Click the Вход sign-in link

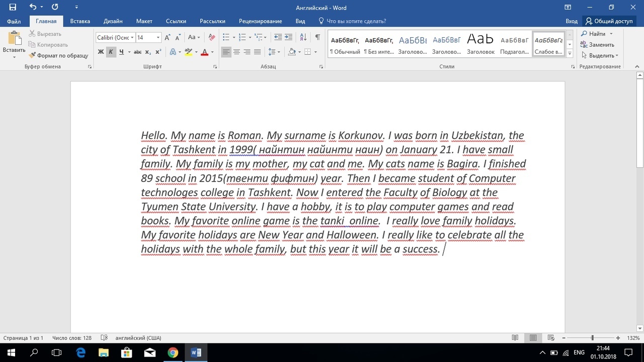(x=572, y=21)
